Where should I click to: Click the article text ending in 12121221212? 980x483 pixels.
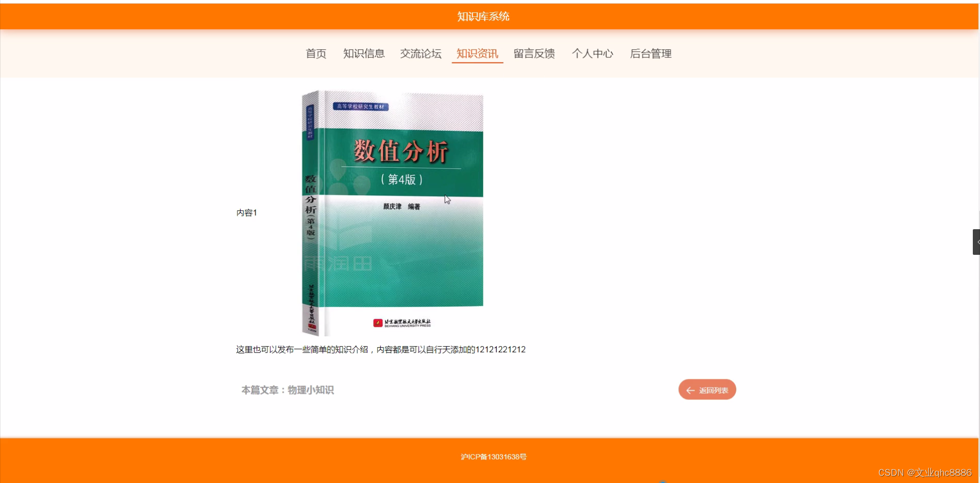point(381,350)
